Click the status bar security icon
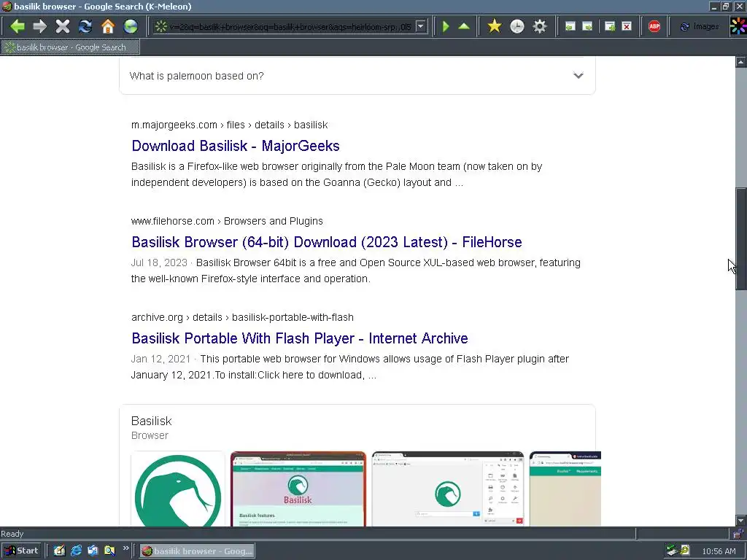The height and width of the screenshot is (560, 747). (738, 534)
